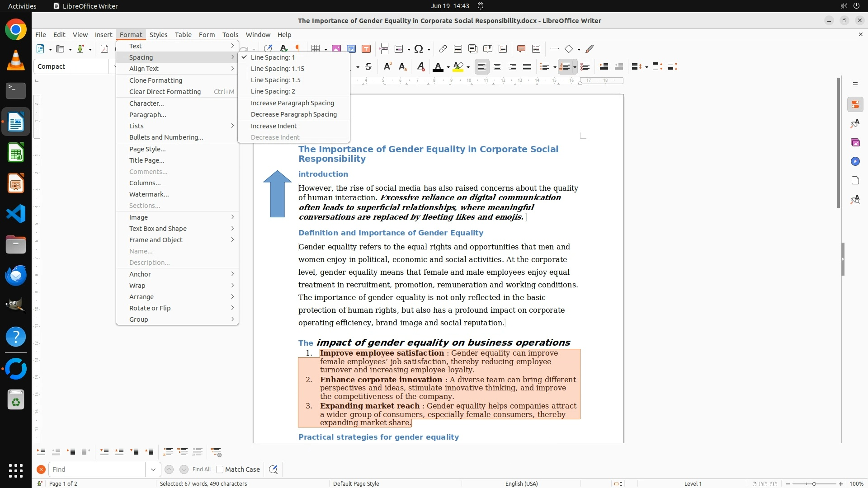Click inside the Find text field
The image size is (868, 488).
coord(97,469)
